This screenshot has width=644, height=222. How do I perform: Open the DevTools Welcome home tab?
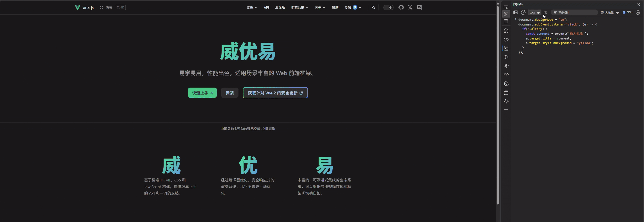(506, 30)
